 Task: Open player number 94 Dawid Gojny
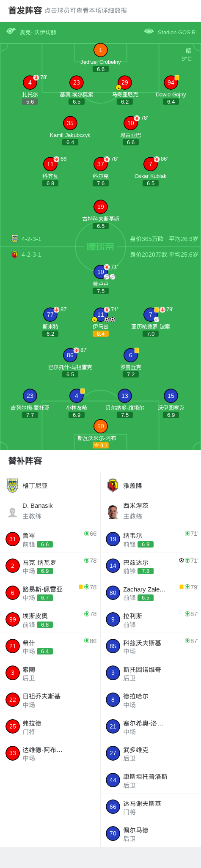[x=171, y=82]
